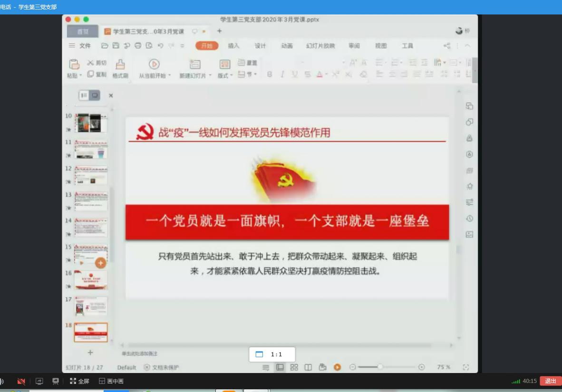Click the Paste icon in the ribbon
Screen dimensions: 562x392
pos(74,65)
